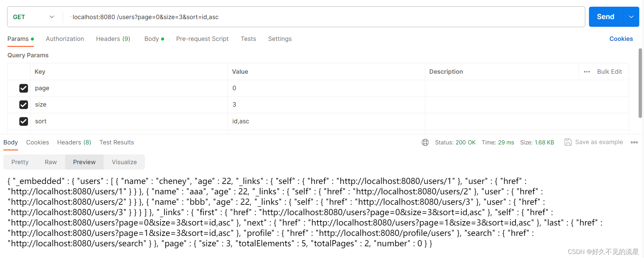The height and width of the screenshot is (258, 644).
Task: Select the Params tab
Action: pos(20,39)
